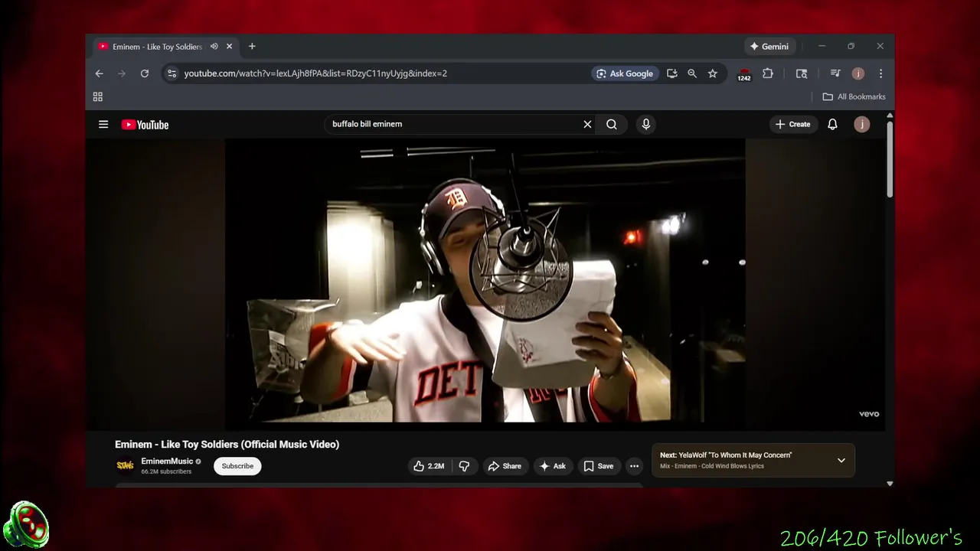980x551 pixels.
Task: Click the 66.2M subscribers text
Action: tap(166, 471)
